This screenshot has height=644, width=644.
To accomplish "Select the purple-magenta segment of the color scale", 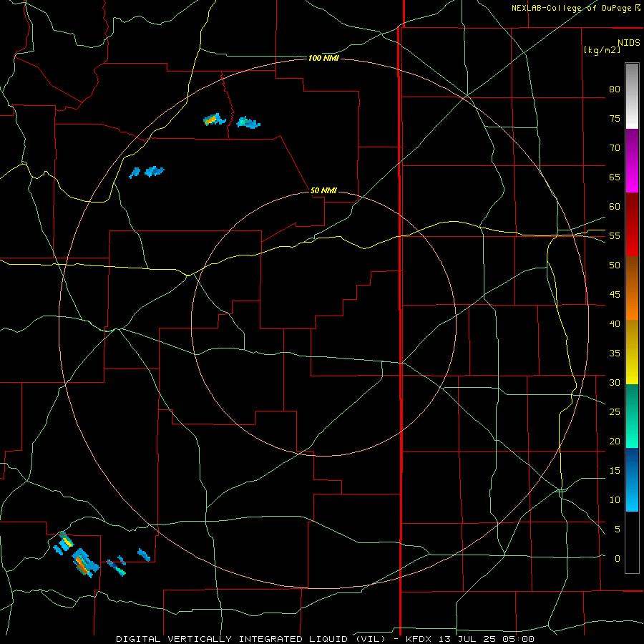I will pyautogui.click(x=632, y=160).
